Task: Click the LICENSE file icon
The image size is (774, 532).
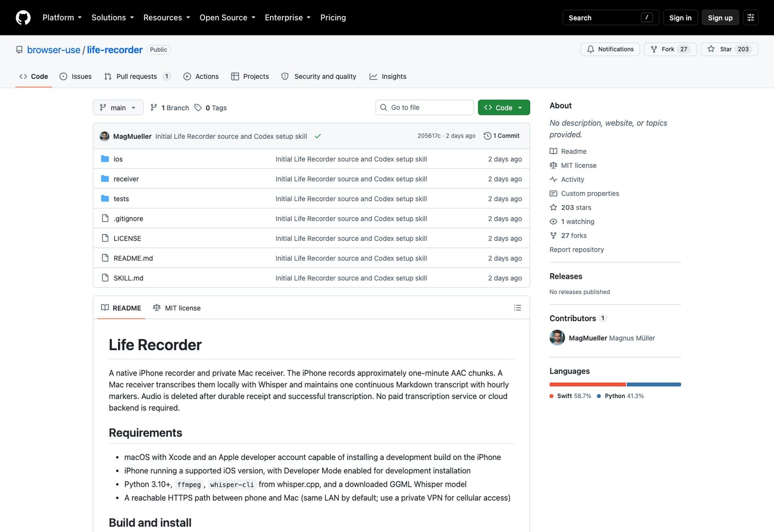Action: [105, 238]
